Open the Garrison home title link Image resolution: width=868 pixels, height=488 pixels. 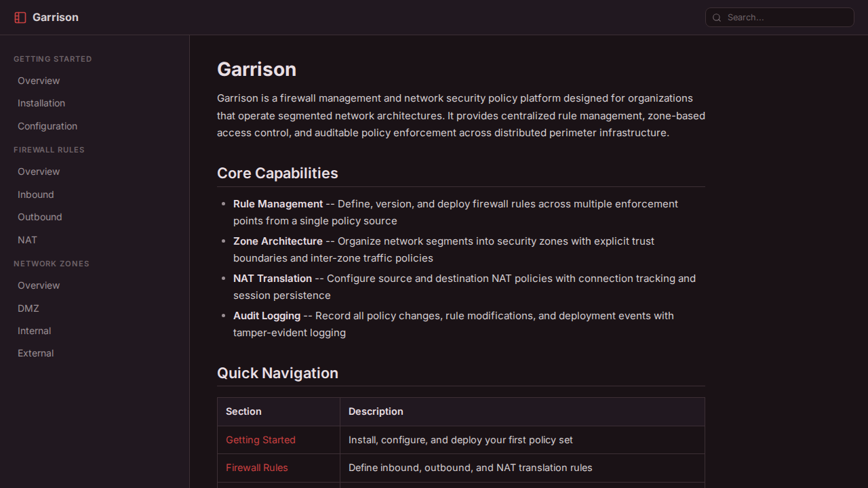(56, 18)
